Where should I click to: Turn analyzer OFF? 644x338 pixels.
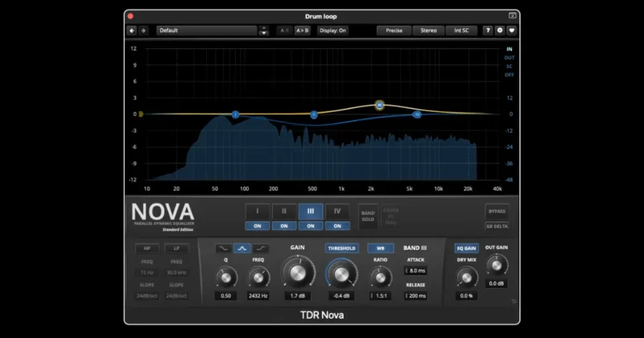click(510, 75)
